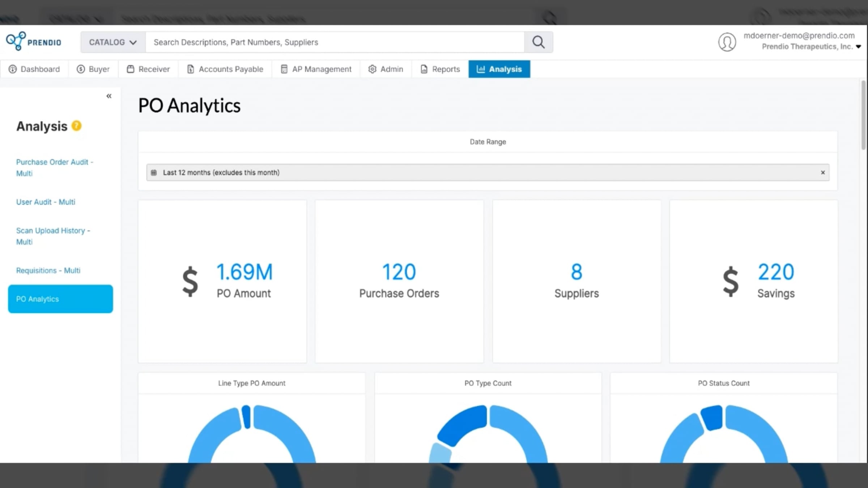868x488 pixels.
Task: Click the page vertical scrollbar
Action: coord(863,115)
